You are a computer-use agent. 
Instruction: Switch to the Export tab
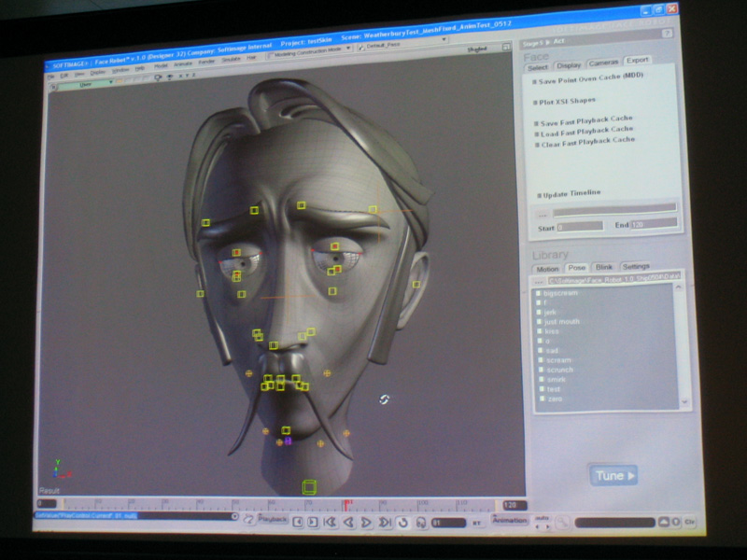638,60
